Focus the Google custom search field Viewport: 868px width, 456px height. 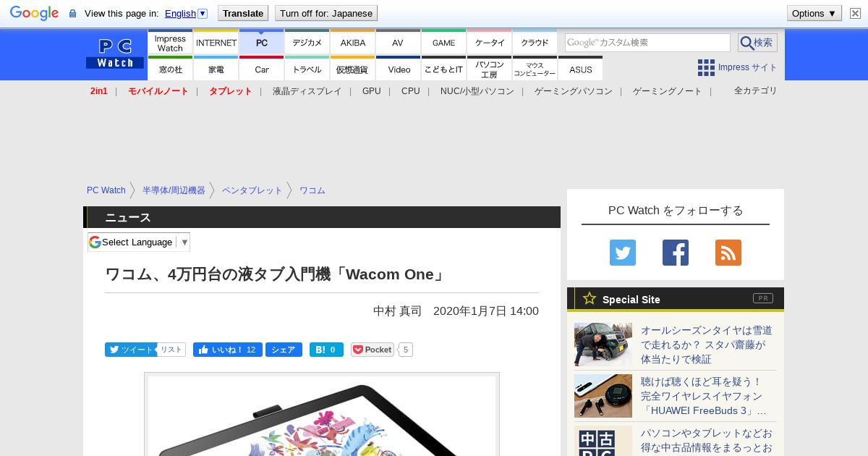[647, 43]
